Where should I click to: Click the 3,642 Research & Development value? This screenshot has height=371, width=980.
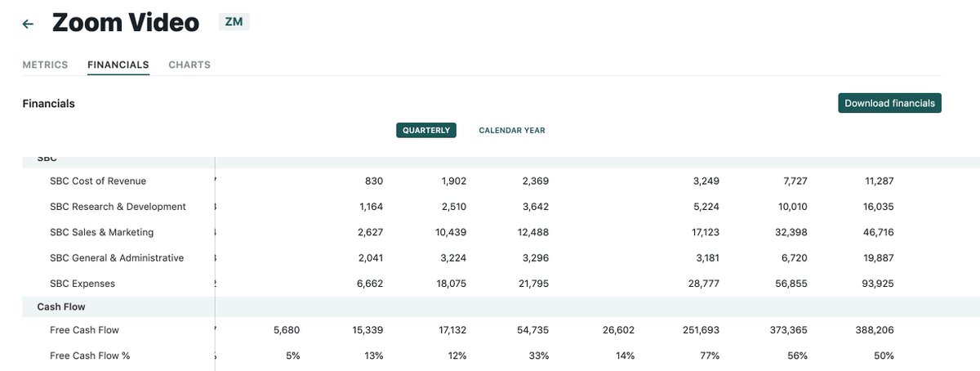pyautogui.click(x=536, y=207)
